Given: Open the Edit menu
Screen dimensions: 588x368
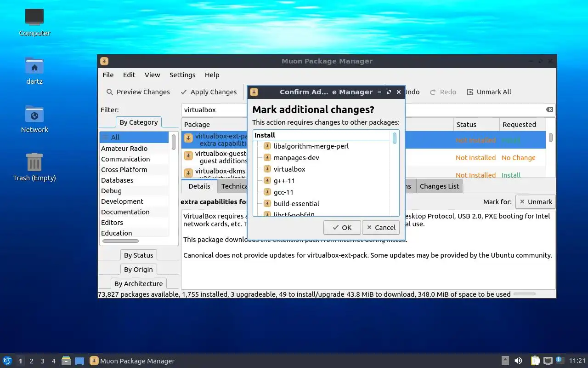Looking at the screenshot, I should (129, 75).
